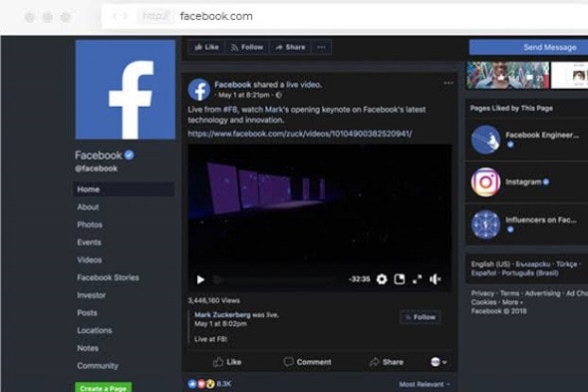Open Community section in sidebar
588x392 pixels.
tap(98, 366)
